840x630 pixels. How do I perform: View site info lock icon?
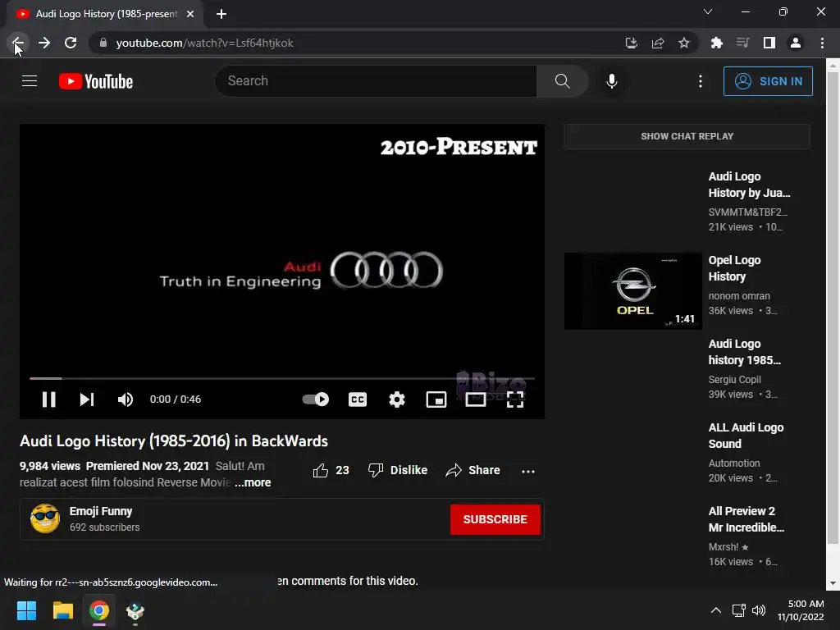103,43
